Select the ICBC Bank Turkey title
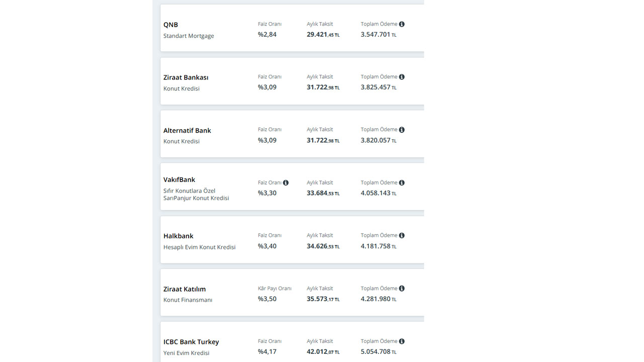This screenshot has height=362, width=644. click(191, 342)
